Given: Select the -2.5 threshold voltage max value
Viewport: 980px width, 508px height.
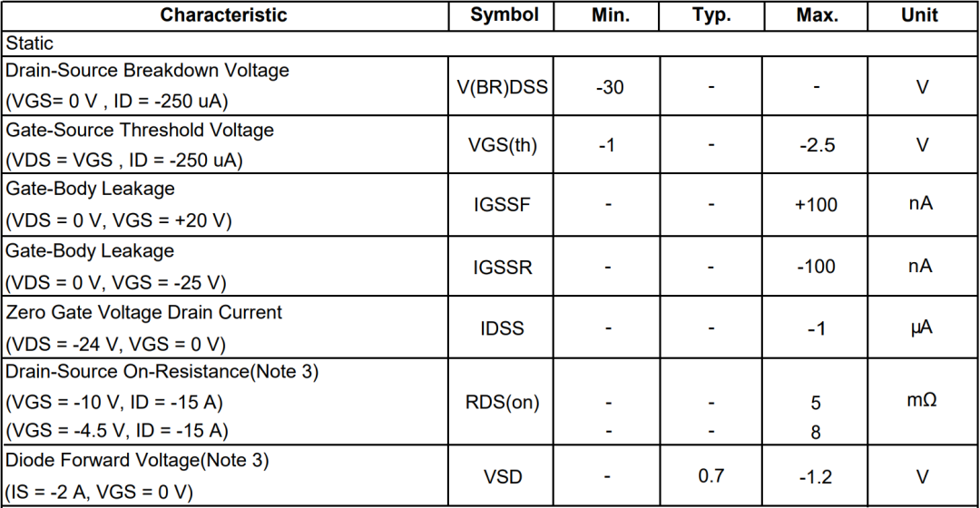Looking at the screenshot, I should coord(817,144).
